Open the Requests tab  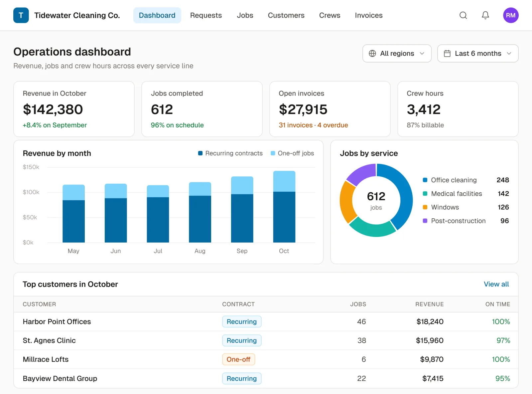coord(206,15)
